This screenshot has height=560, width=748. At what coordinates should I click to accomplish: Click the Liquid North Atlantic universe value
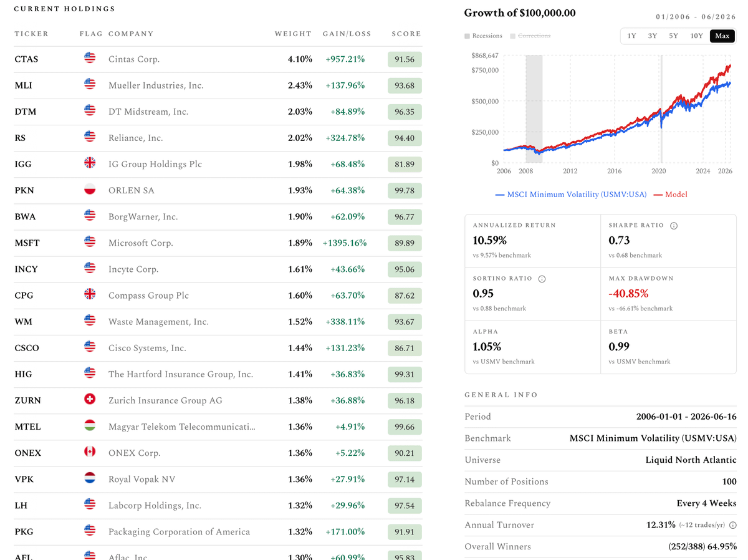tap(691, 460)
